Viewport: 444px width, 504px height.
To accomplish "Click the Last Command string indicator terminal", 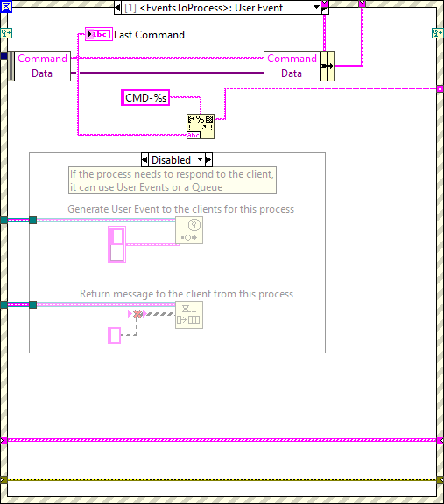I will click(99, 34).
